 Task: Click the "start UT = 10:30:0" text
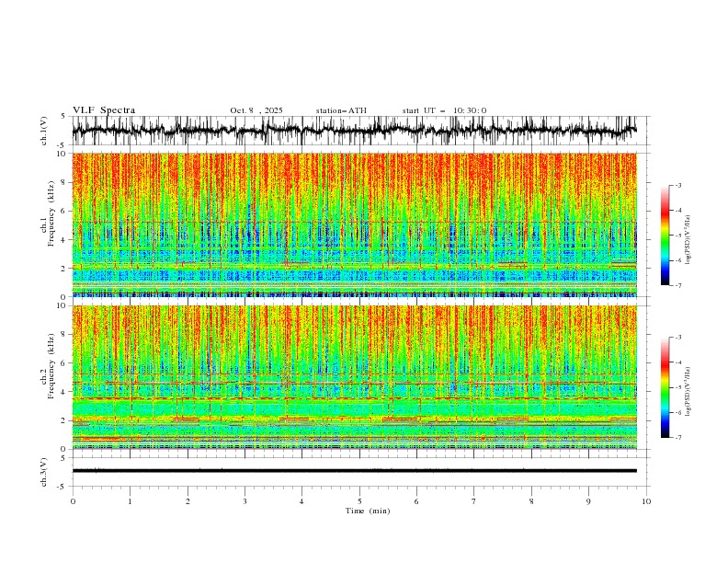tap(444, 110)
